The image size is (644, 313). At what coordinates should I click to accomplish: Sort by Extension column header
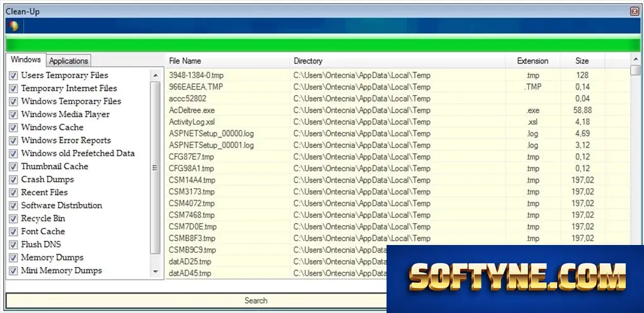(533, 61)
